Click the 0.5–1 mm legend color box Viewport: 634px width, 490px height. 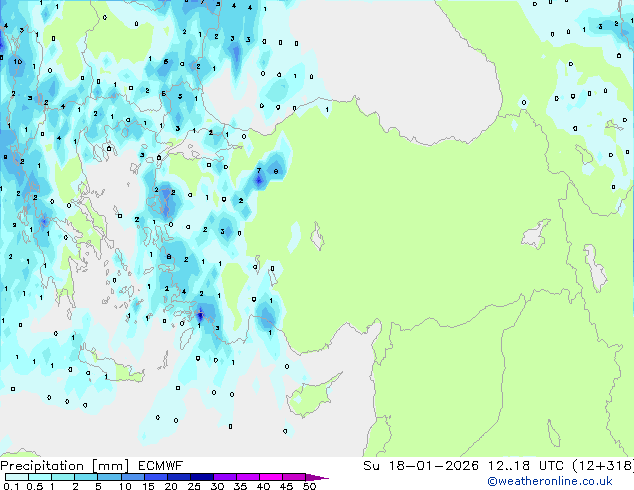coord(40,477)
